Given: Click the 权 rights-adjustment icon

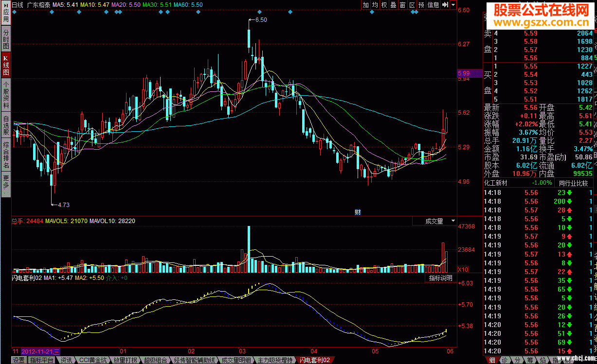Looking at the screenshot, I should pyautogui.click(x=384, y=5).
